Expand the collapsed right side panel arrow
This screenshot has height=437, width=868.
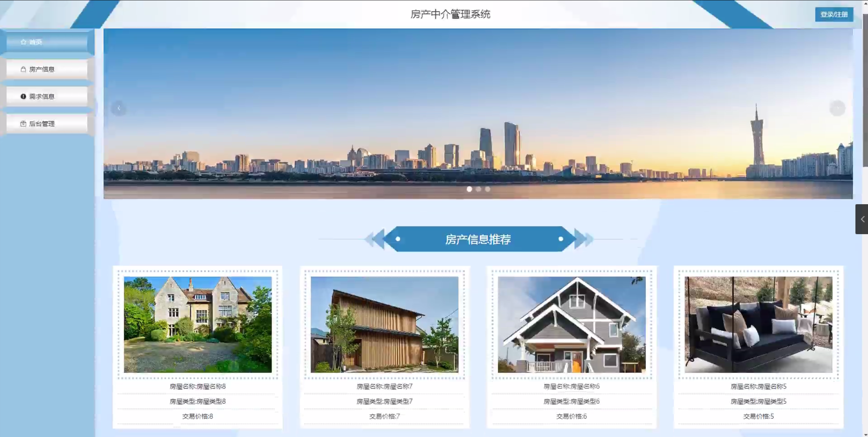pyautogui.click(x=862, y=219)
